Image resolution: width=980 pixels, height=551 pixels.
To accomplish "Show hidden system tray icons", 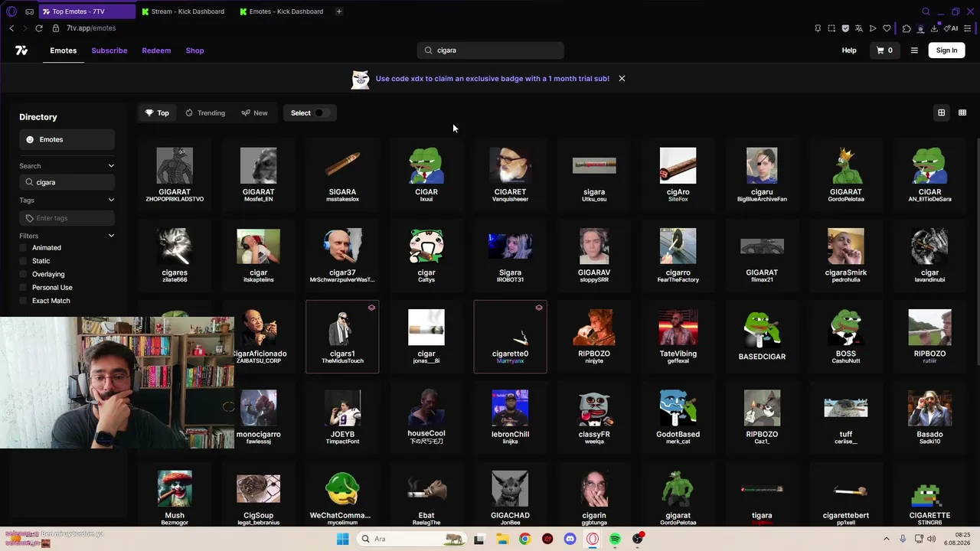I will pyautogui.click(x=887, y=539).
